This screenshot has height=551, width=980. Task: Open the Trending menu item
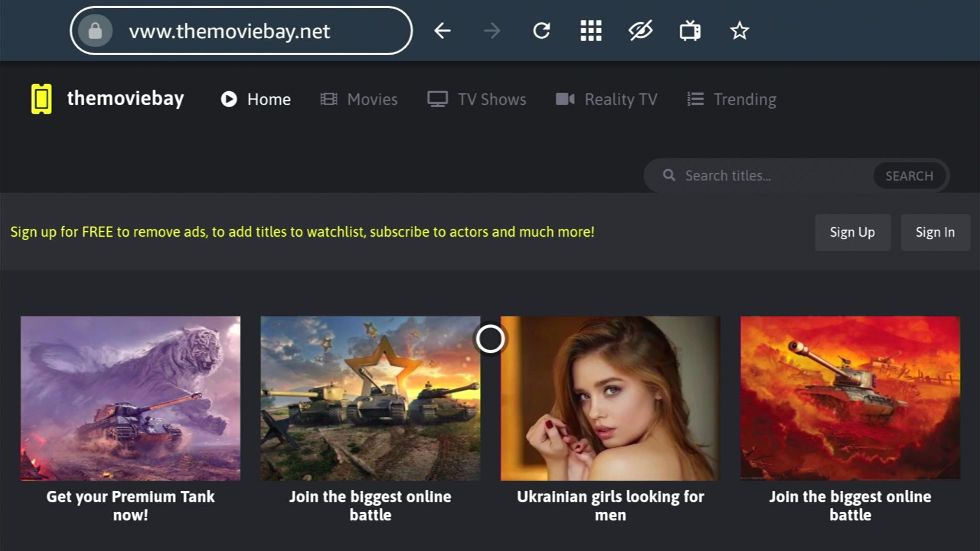[x=731, y=99]
